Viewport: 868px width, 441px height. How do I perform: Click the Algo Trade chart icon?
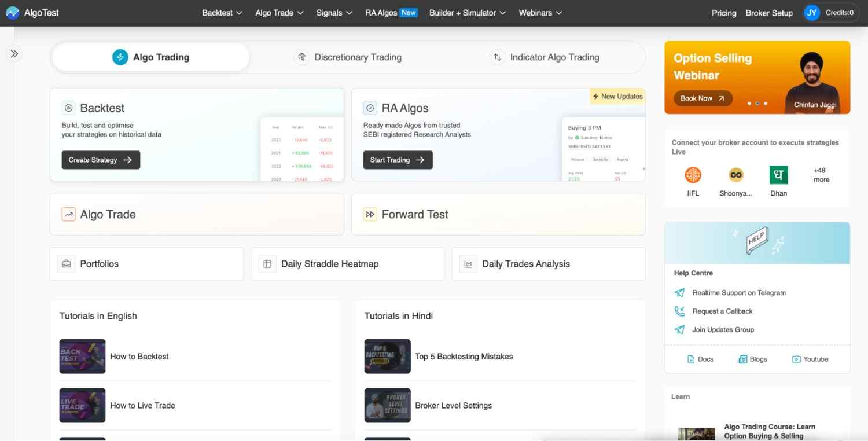pos(69,214)
